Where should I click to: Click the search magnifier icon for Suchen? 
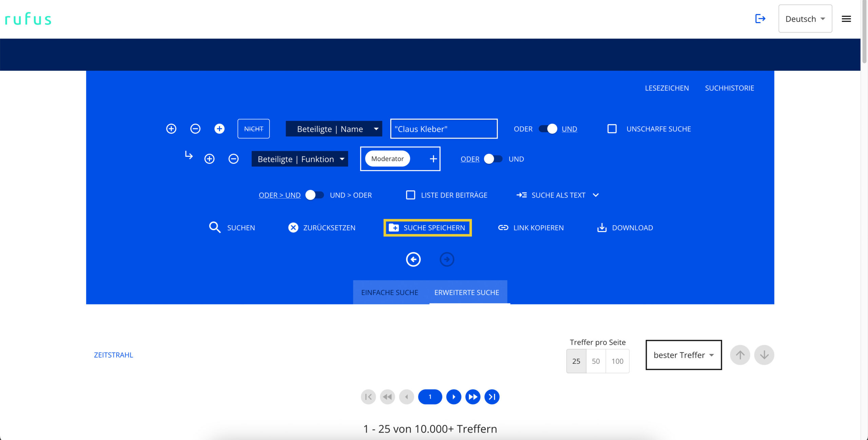(x=215, y=228)
